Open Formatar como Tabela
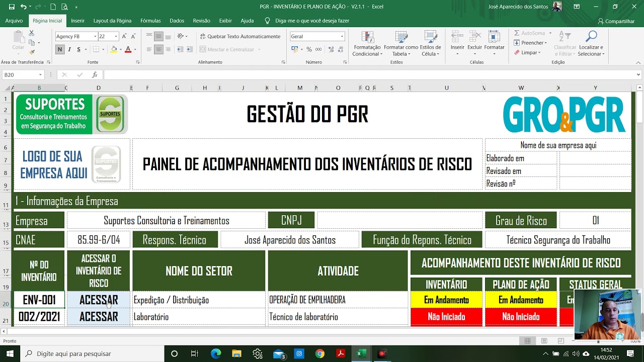The width and height of the screenshot is (644, 362). click(401, 44)
